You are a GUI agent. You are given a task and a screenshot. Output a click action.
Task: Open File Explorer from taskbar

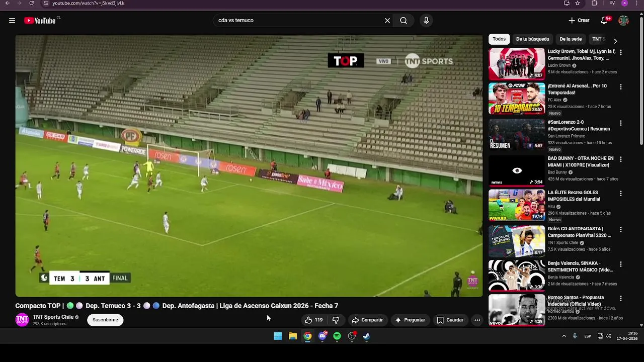pos(292,336)
